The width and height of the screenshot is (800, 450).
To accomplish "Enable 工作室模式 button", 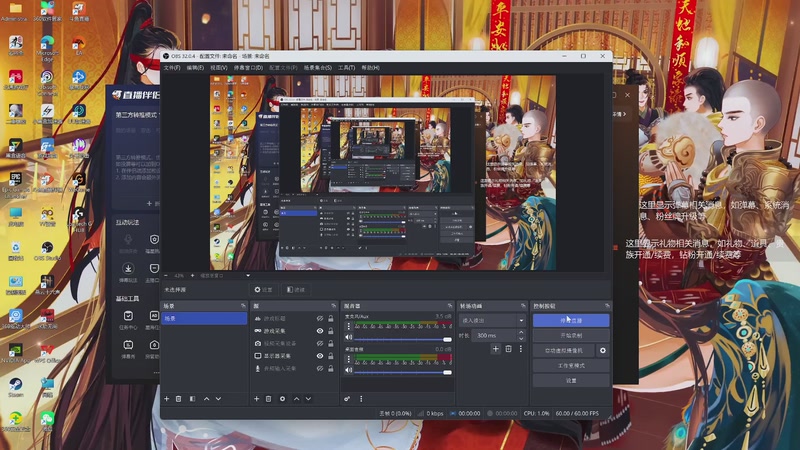I will click(571, 365).
